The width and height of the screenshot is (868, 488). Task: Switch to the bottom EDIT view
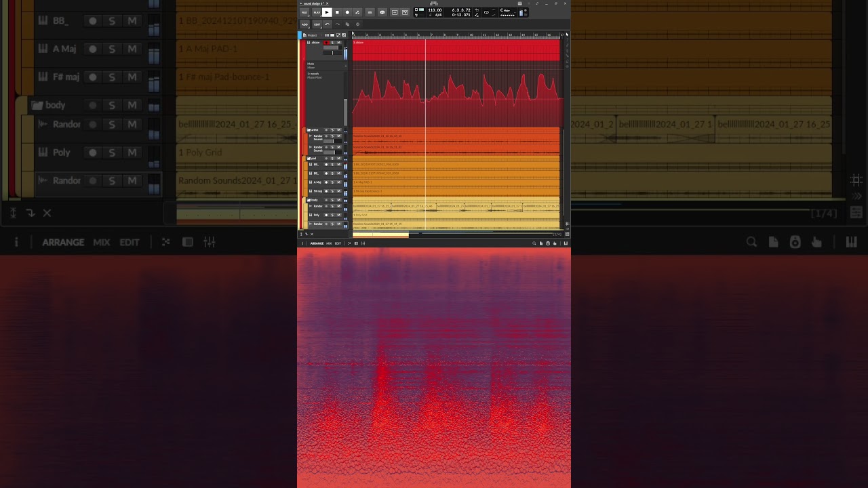338,243
